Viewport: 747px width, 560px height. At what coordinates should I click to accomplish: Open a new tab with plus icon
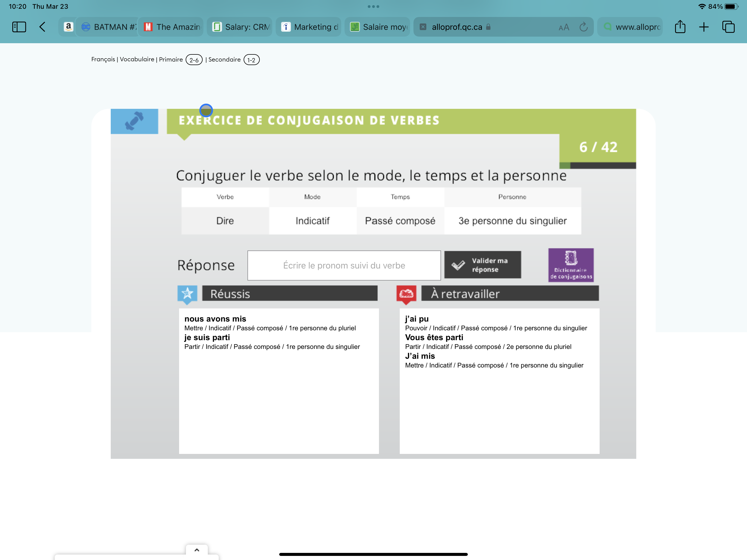[704, 27]
